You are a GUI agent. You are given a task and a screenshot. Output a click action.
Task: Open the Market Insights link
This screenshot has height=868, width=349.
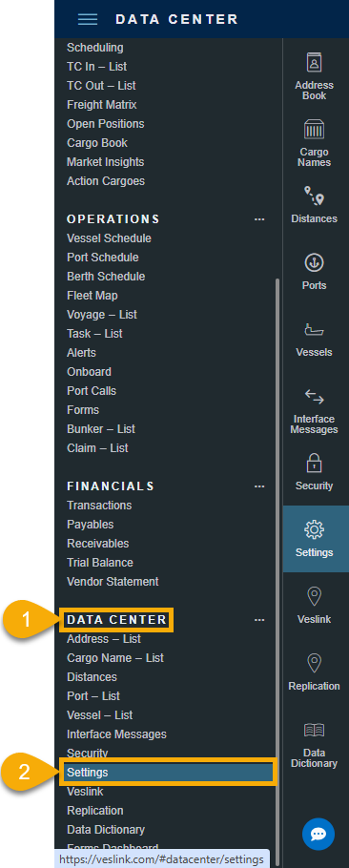(106, 162)
